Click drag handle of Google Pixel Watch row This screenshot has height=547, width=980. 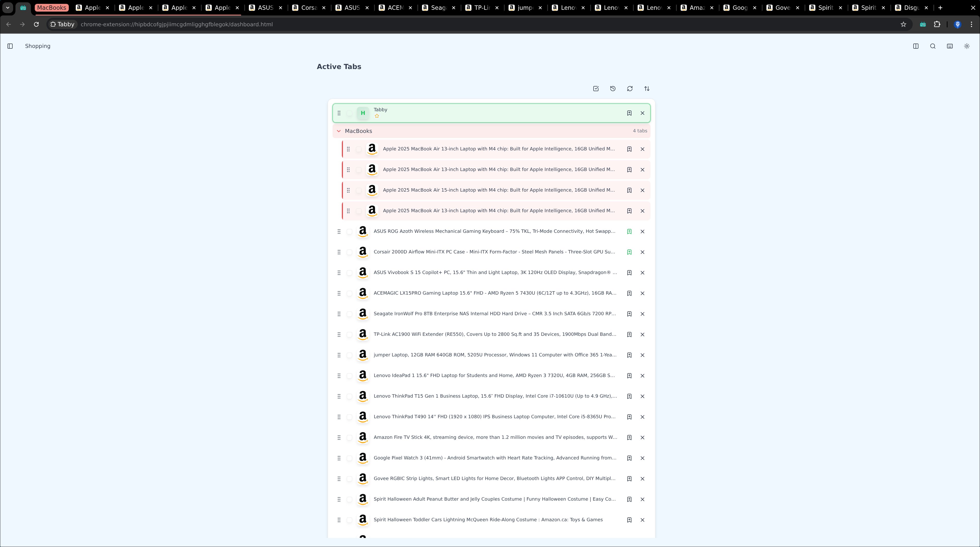point(339,458)
